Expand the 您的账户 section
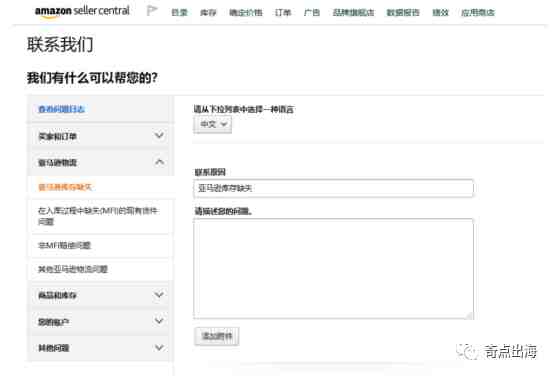Viewport: 554px width, 376px height. (100, 322)
